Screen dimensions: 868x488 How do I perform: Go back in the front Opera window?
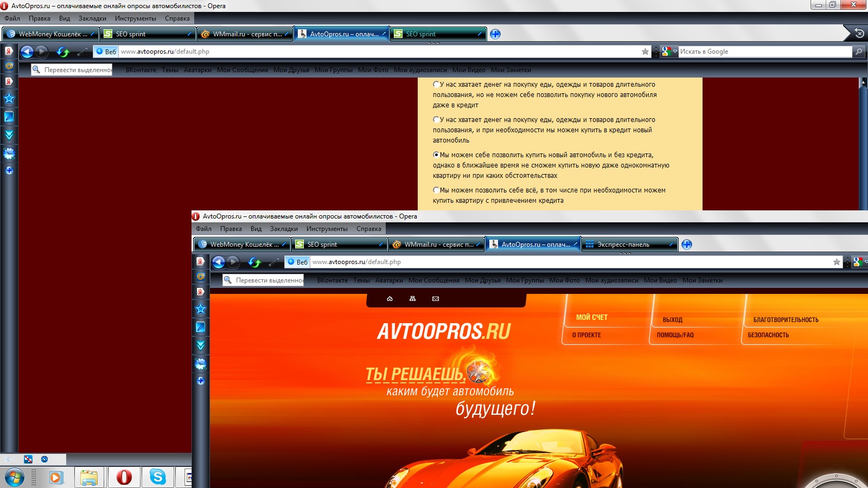click(x=218, y=262)
